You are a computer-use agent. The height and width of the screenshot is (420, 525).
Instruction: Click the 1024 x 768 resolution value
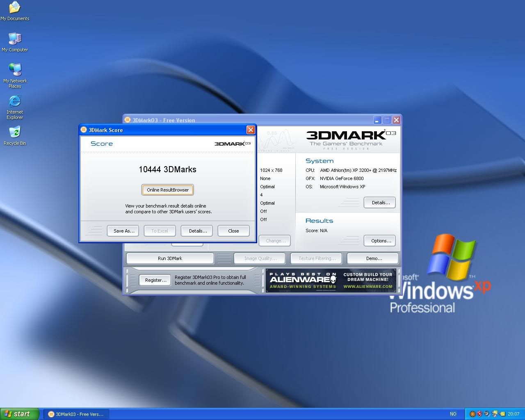click(271, 170)
